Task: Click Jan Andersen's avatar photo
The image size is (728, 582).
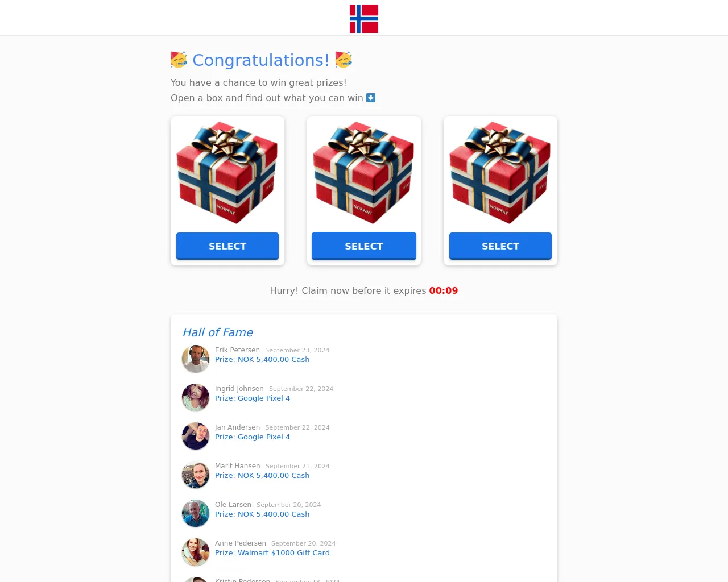Action: (196, 436)
